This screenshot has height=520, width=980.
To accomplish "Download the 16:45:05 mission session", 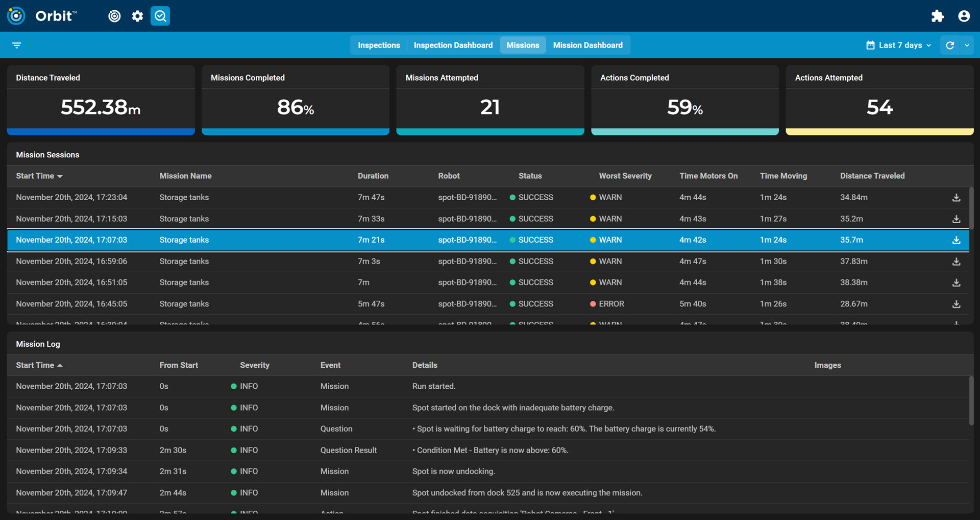I will (x=957, y=304).
